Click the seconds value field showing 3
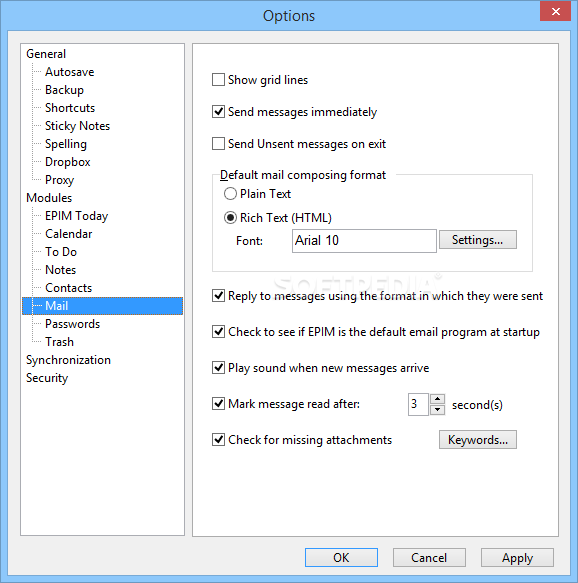This screenshot has width=578, height=583. pyautogui.click(x=418, y=404)
